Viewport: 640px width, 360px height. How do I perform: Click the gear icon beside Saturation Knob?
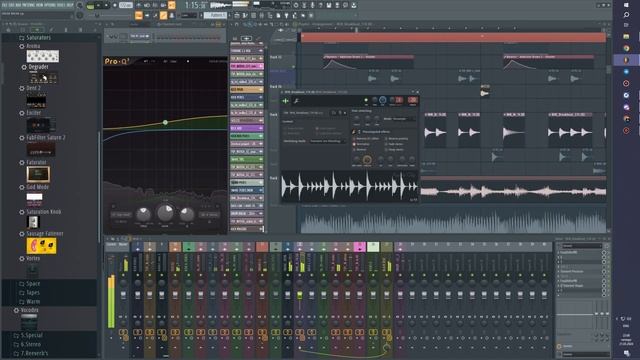[x=22, y=212]
